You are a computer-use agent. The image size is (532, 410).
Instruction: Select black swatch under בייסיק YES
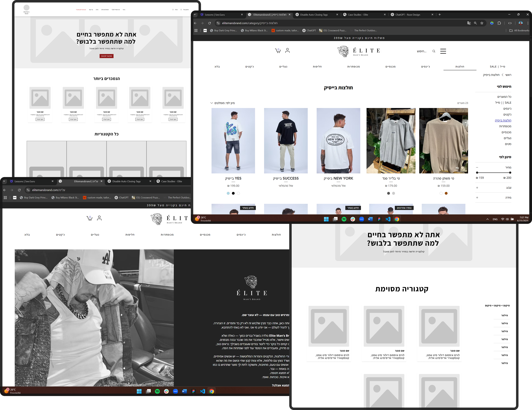[x=233, y=193]
